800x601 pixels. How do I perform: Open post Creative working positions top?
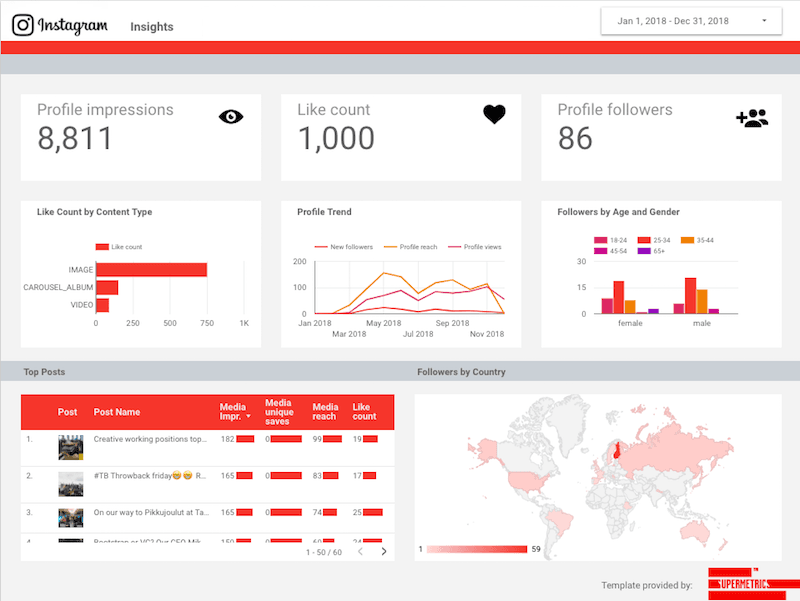[150, 439]
